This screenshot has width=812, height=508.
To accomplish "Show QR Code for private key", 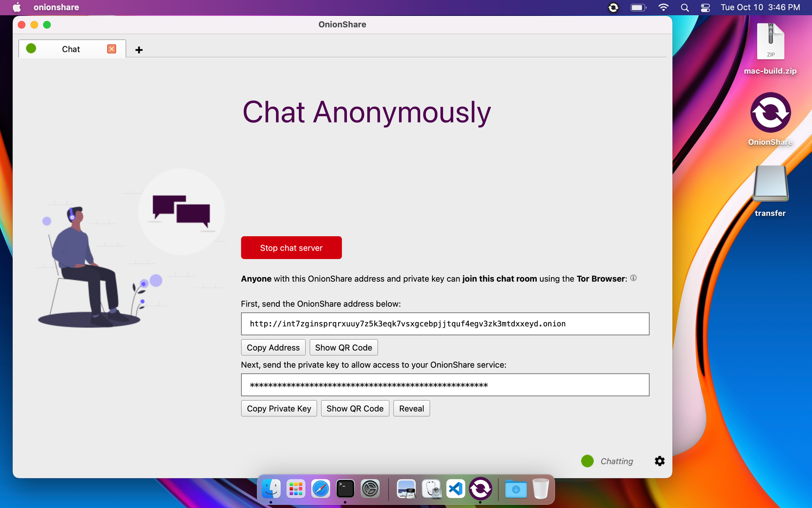I will 355,408.
